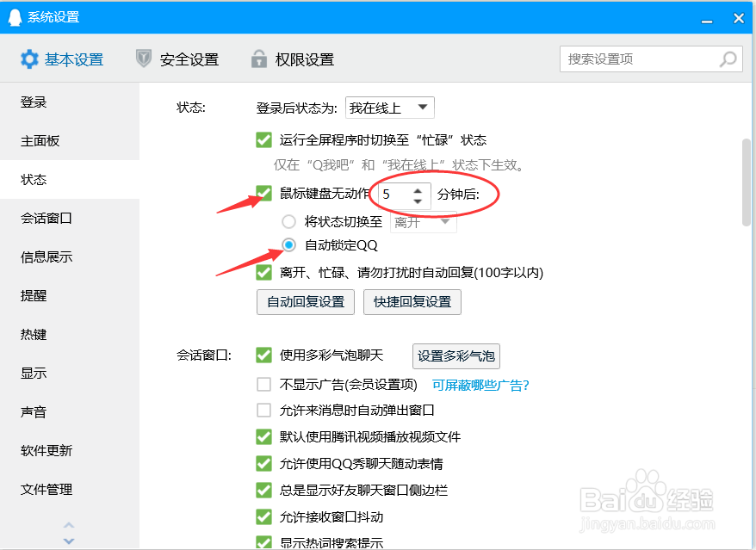
Task: Select 状态 in the sidebar
Action: click(x=70, y=179)
